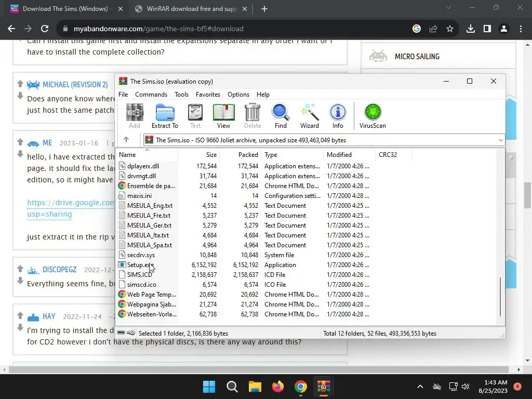
Task: Sort by Size column header
Action: tap(199, 155)
